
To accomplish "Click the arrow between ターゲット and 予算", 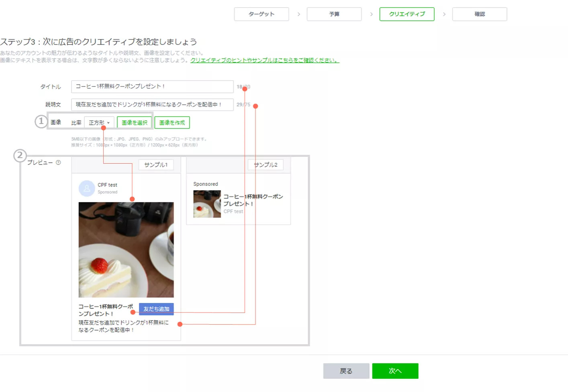I will 298,14.
